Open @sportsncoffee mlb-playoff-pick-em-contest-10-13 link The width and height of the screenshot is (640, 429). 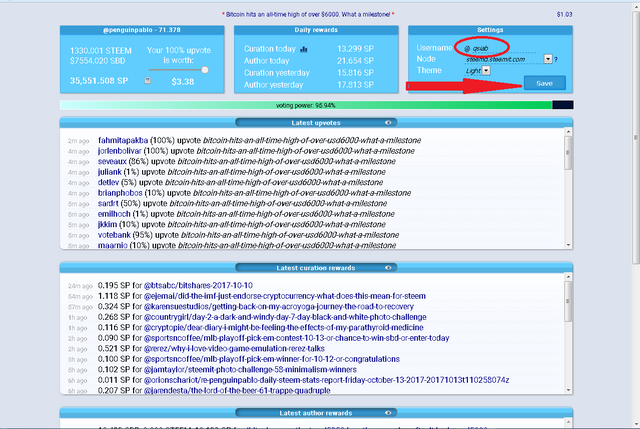pyautogui.click(x=296, y=338)
